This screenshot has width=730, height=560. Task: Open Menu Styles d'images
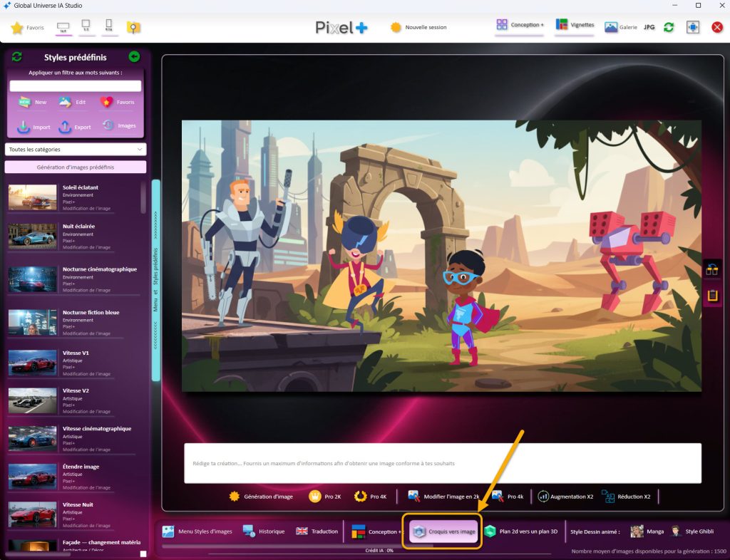197,532
